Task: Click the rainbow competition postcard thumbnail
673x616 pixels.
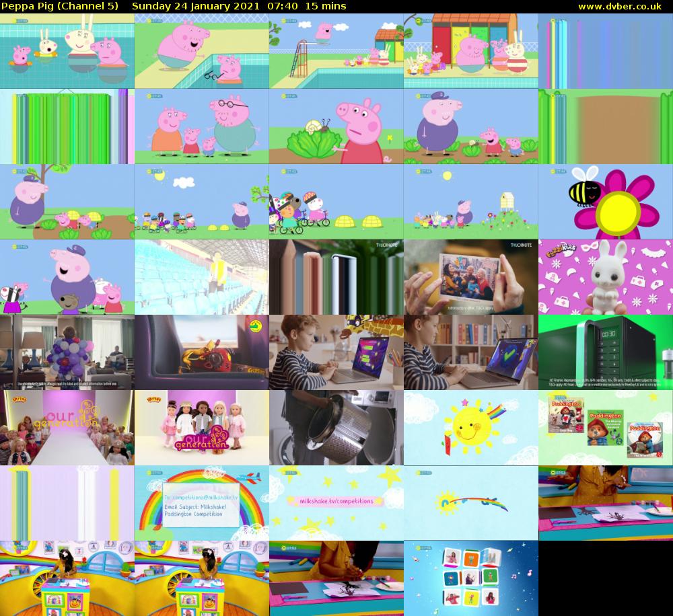Action: click(x=202, y=502)
